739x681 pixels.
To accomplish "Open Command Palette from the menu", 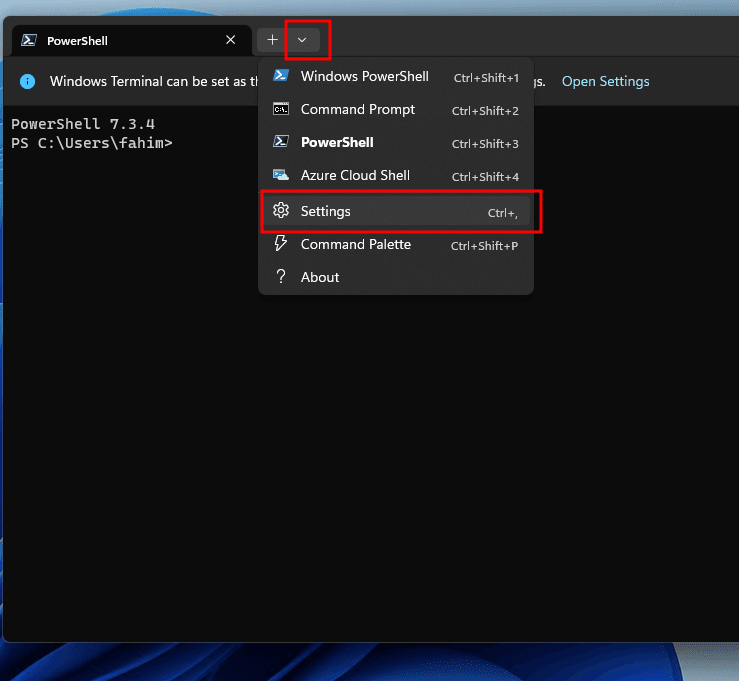I will [x=396, y=245].
